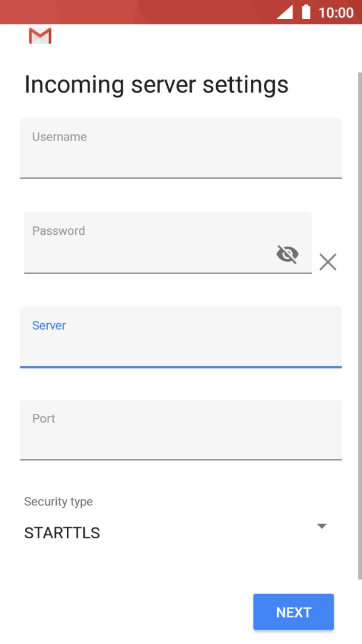Click the Security type label
This screenshot has width=362, height=644.
coord(58,502)
